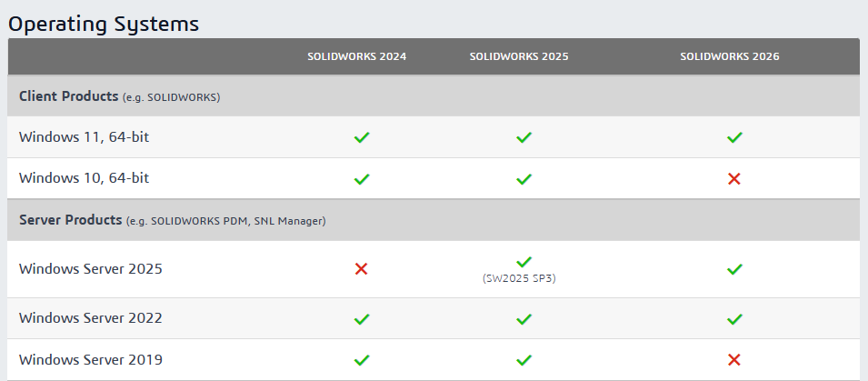The image size is (868, 381).
Task: Click the (SW2025 SP3) note text
Action: (x=519, y=278)
